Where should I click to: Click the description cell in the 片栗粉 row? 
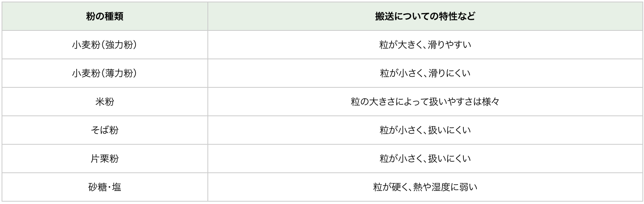click(x=425, y=159)
